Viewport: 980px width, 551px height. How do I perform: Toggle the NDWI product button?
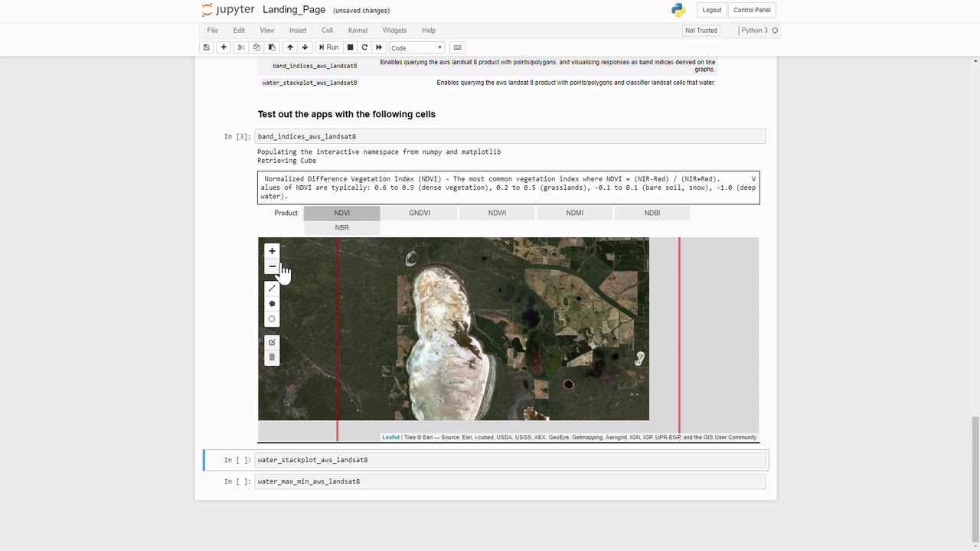pyautogui.click(x=497, y=213)
